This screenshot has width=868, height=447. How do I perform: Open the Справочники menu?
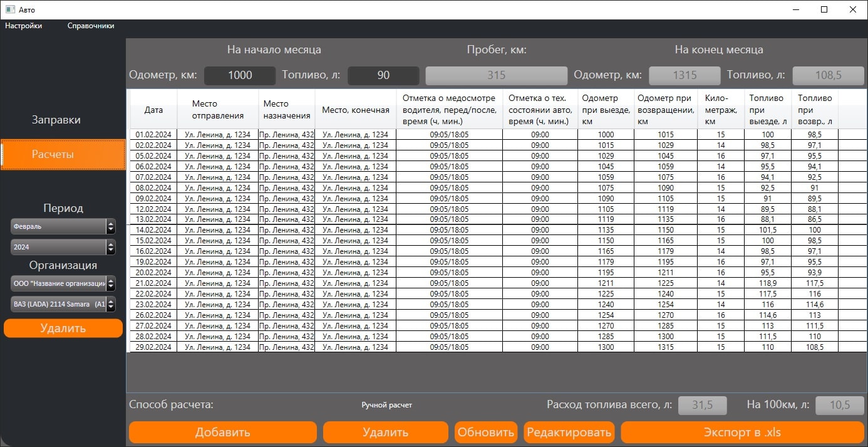coord(91,26)
